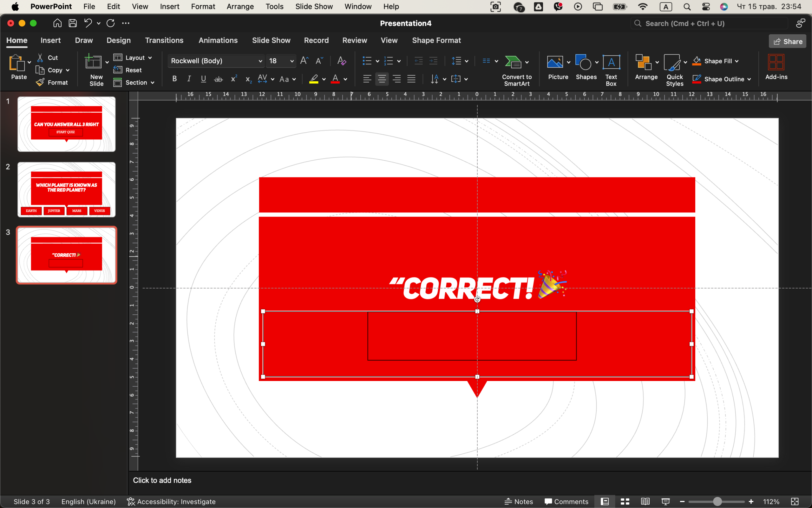
Task: Click the search field in title bar
Action: click(709, 23)
